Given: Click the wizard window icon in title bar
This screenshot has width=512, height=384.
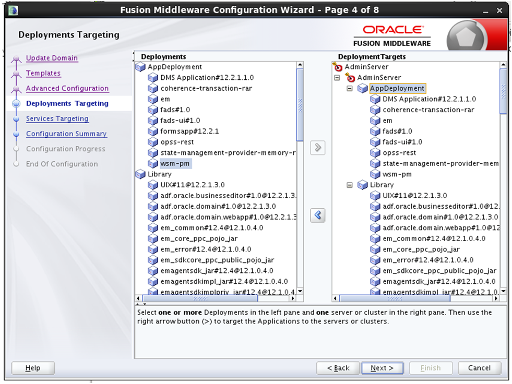Looking at the screenshot, I should [13, 10].
